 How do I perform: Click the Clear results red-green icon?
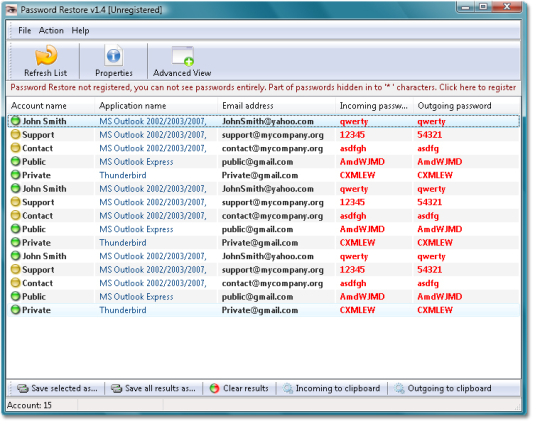(214, 388)
